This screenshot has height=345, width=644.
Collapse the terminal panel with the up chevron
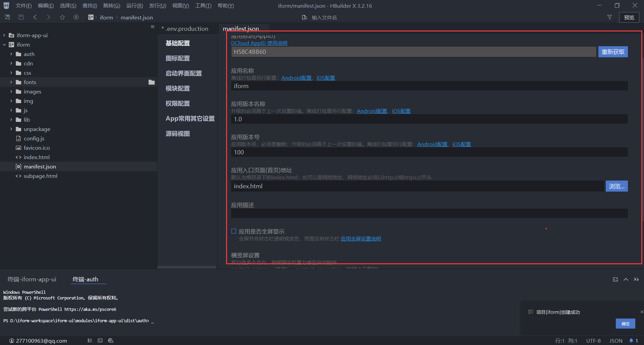tap(626, 279)
